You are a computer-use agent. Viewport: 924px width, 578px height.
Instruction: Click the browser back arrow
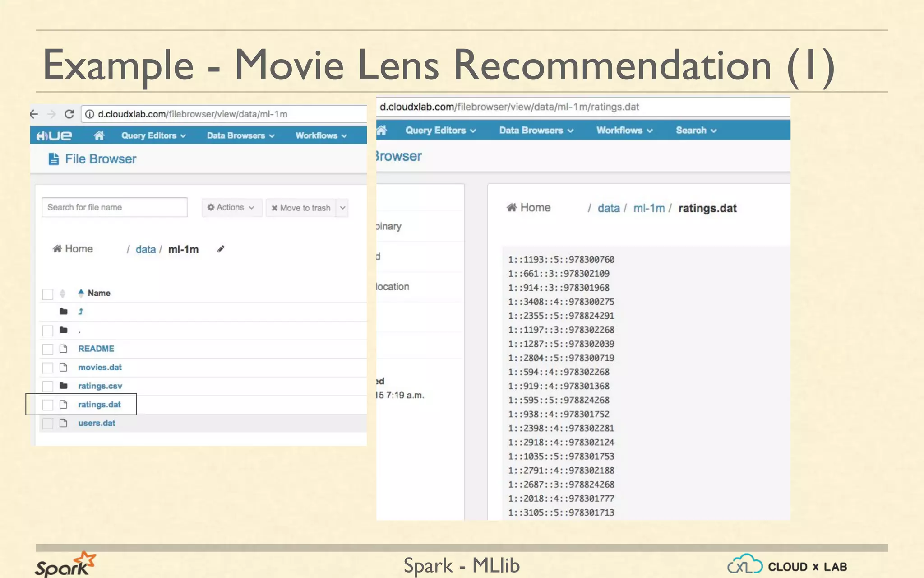(34, 114)
